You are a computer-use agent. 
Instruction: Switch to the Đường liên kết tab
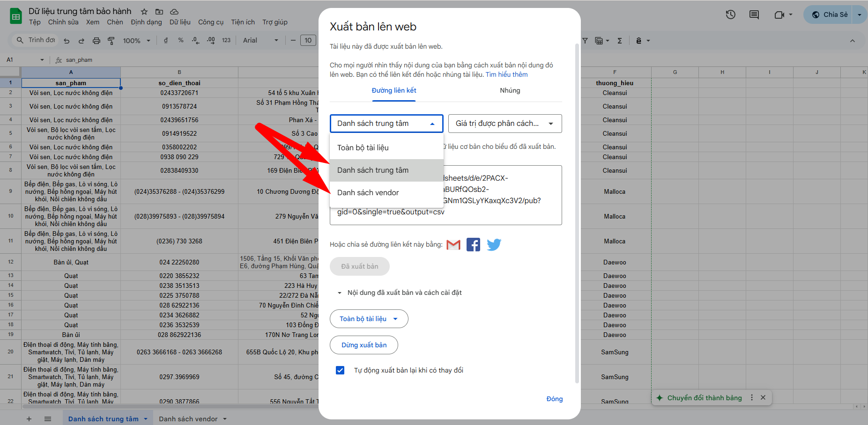click(394, 90)
